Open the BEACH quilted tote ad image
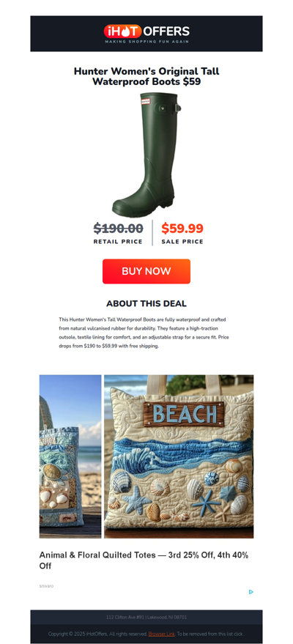Viewport: 293px width, 644px height. pos(179,456)
